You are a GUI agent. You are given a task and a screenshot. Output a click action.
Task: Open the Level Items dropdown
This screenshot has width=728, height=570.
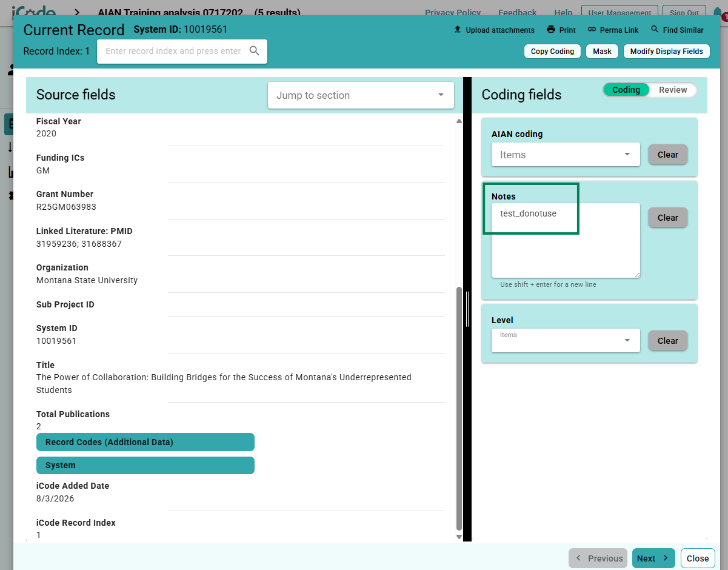(566, 340)
